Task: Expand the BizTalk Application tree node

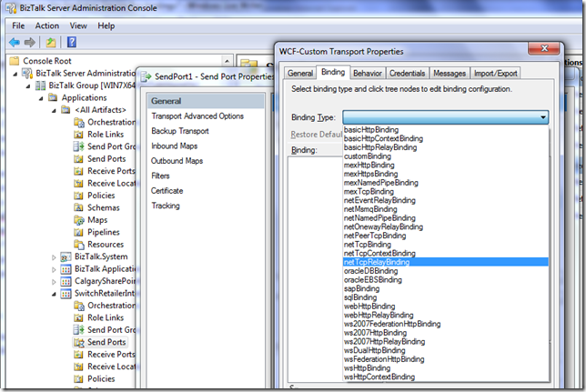Action: pyautogui.click(x=54, y=269)
